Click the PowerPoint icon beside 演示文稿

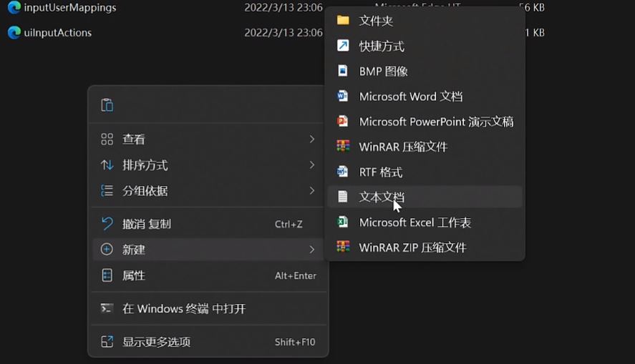(x=343, y=122)
